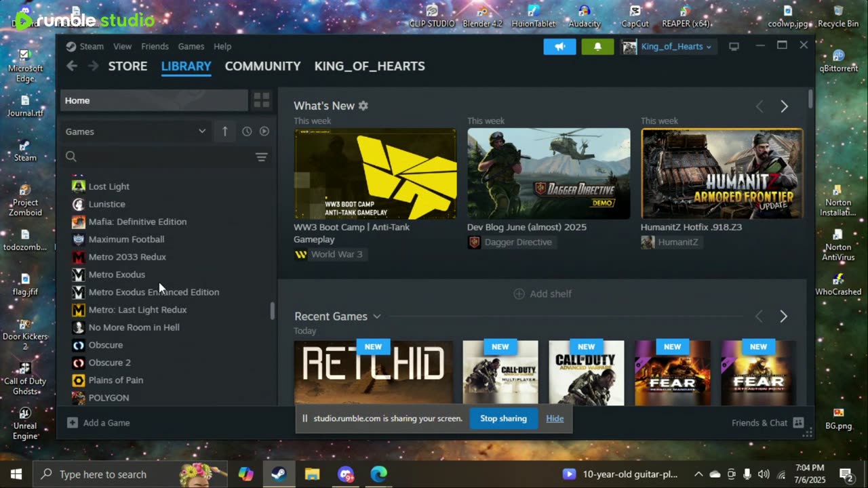Select Plains of Pain in the game list
Image resolution: width=868 pixels, height=488 pixels.
116,380
